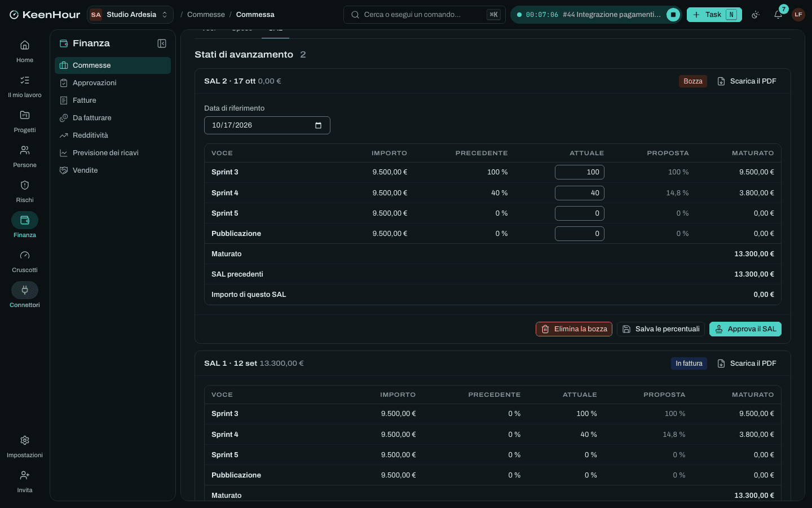Open Previsione dei ricavi
The height and width of the screenshot is (508, 812).
pyautogui.click(x=113, y=153)
